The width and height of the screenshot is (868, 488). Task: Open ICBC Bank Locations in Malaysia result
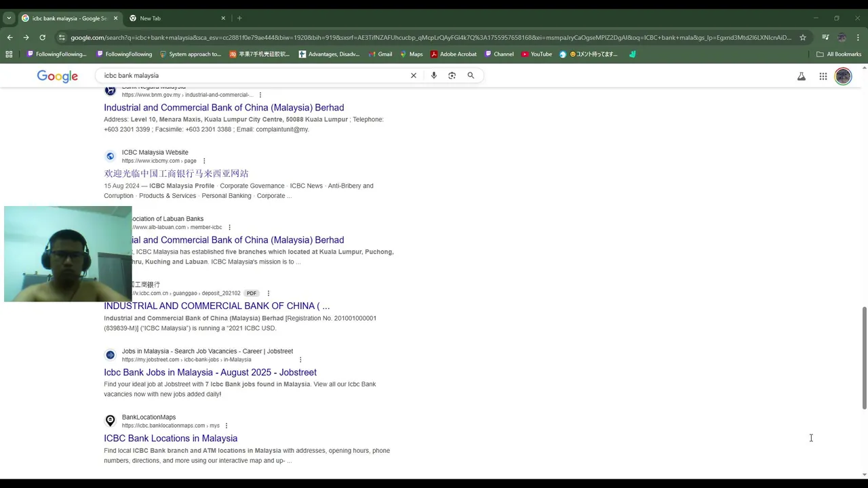[x=171, y=439]
